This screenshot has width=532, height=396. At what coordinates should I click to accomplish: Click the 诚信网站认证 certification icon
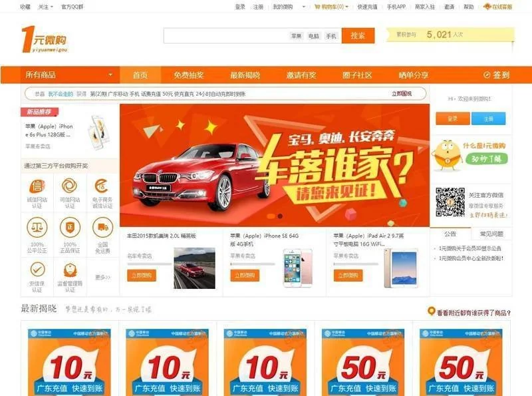(37, 186)
